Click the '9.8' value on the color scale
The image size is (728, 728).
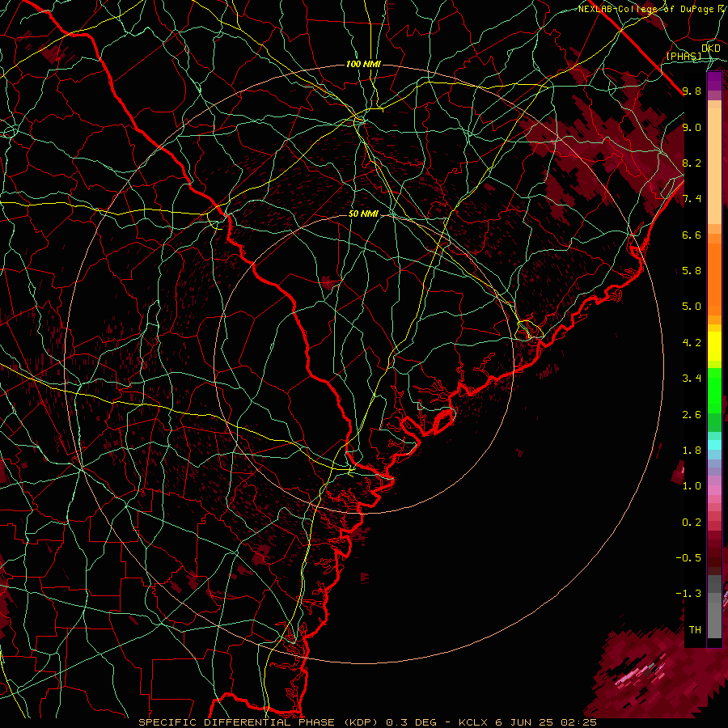[x=692, y=91]
